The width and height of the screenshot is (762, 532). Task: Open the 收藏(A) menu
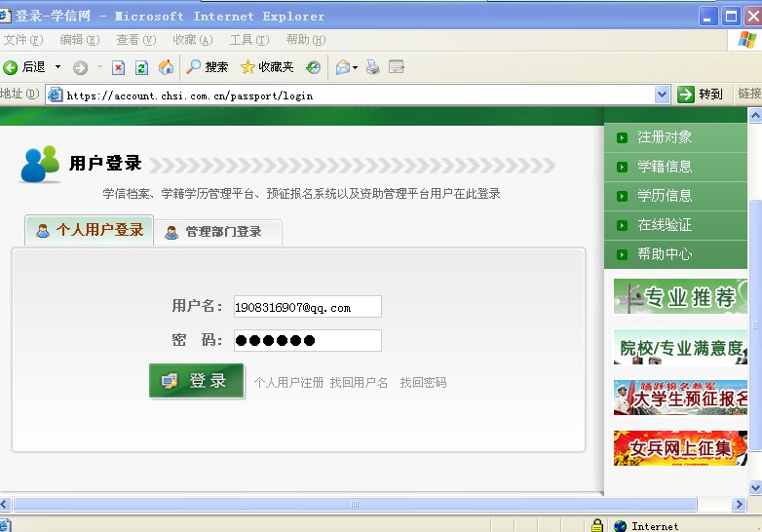(192, 39)
